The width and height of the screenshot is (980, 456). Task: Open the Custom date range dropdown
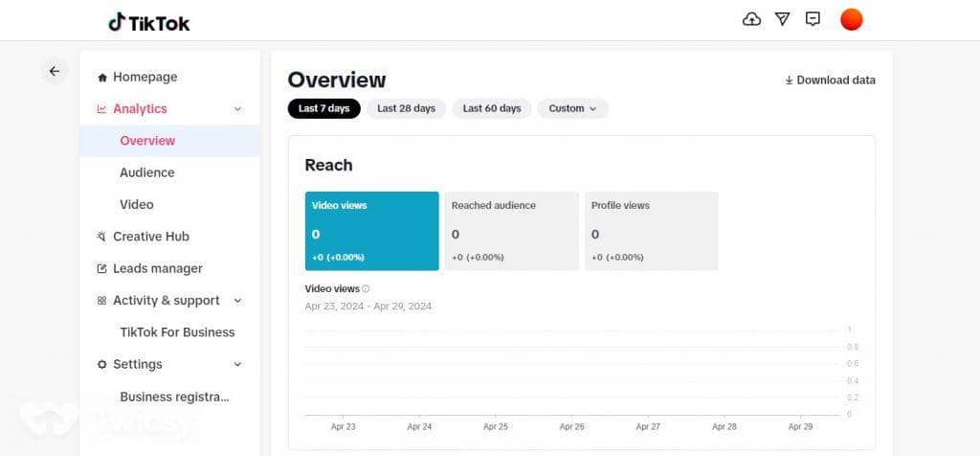(572, 108)
